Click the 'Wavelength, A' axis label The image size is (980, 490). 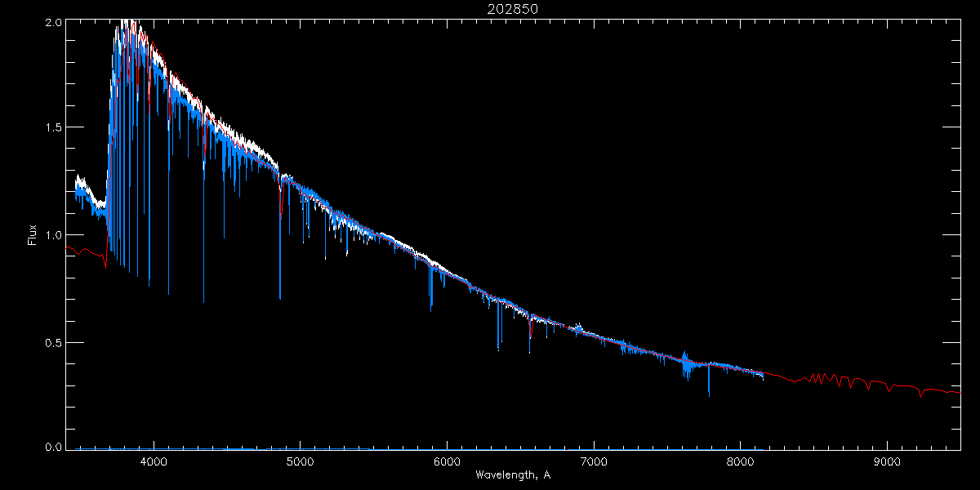click(513, 475)
